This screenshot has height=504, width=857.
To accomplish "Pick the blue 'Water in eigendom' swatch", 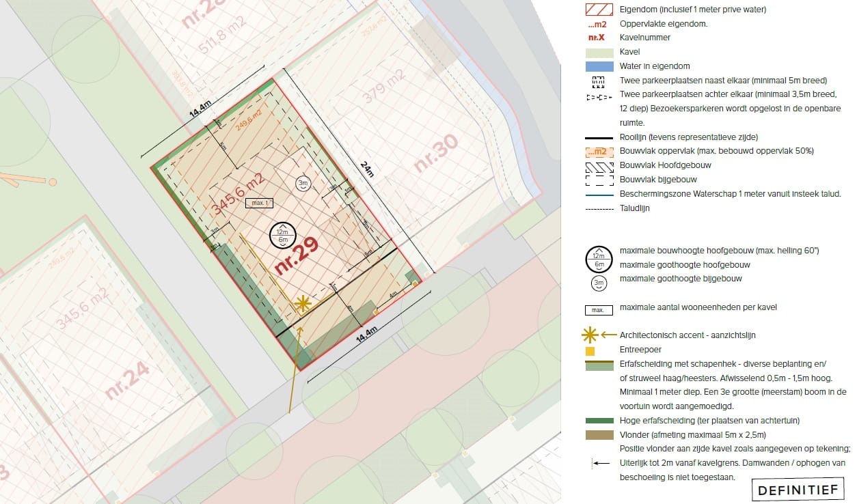I will 598,66.
